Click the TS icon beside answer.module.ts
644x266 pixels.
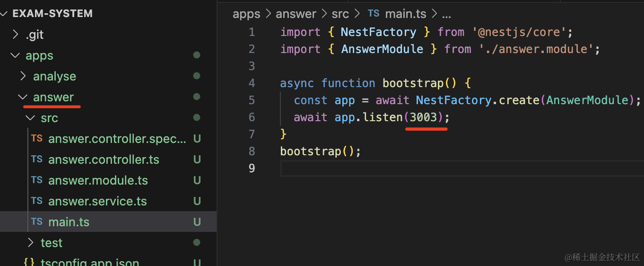tap(37, 180)
